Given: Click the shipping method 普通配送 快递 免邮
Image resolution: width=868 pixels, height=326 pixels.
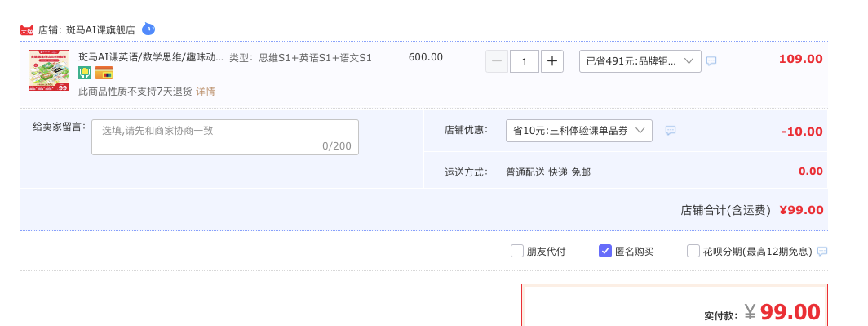Looking at the screenshot, I should click(548, 172).
